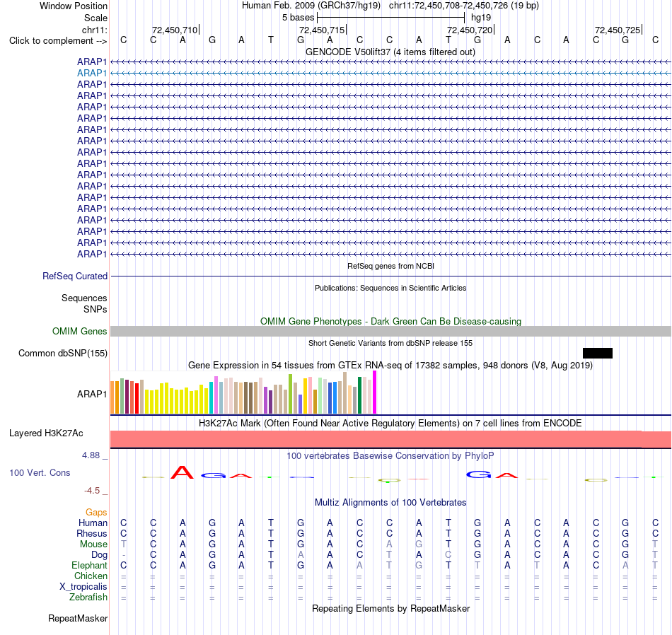
Task: Click the light-blue ARAP1 transcript label
Action: 92,74
